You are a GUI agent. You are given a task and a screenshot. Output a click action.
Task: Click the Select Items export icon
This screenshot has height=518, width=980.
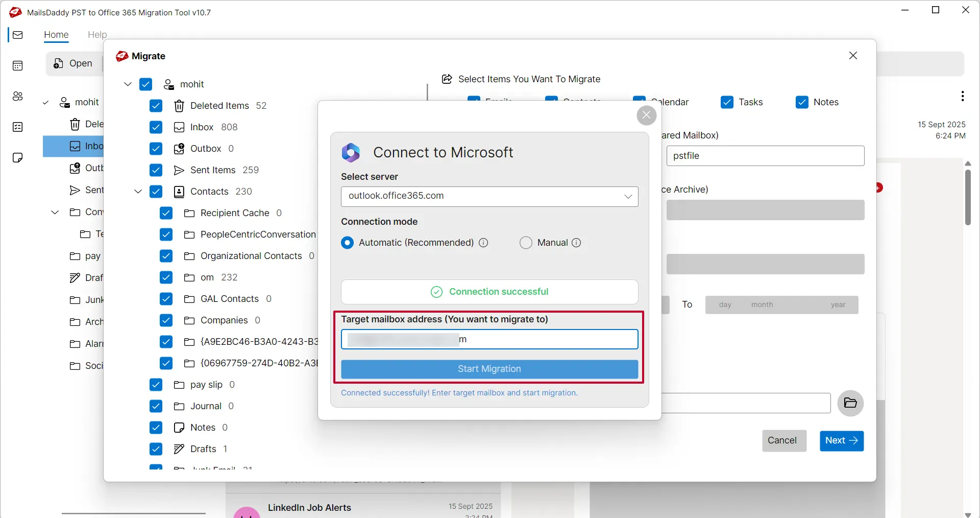pyautogui.click(x=447, y=79)
